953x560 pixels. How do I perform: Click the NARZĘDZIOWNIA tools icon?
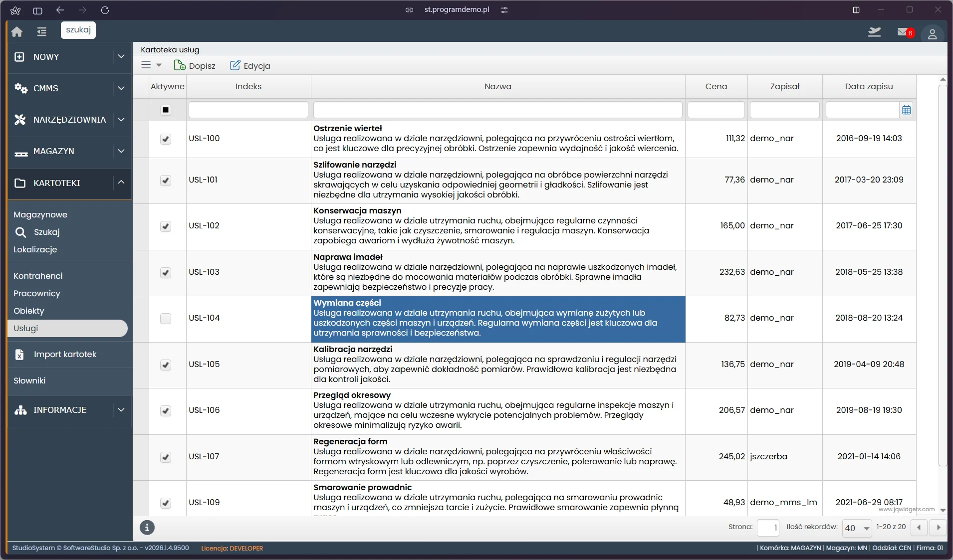[20, 120]
